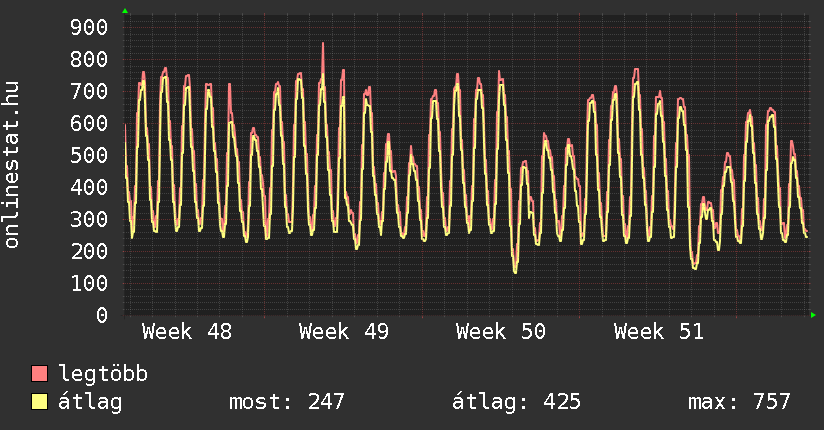
Task: Click the 900 y-axis label
Action: (87, 27)
